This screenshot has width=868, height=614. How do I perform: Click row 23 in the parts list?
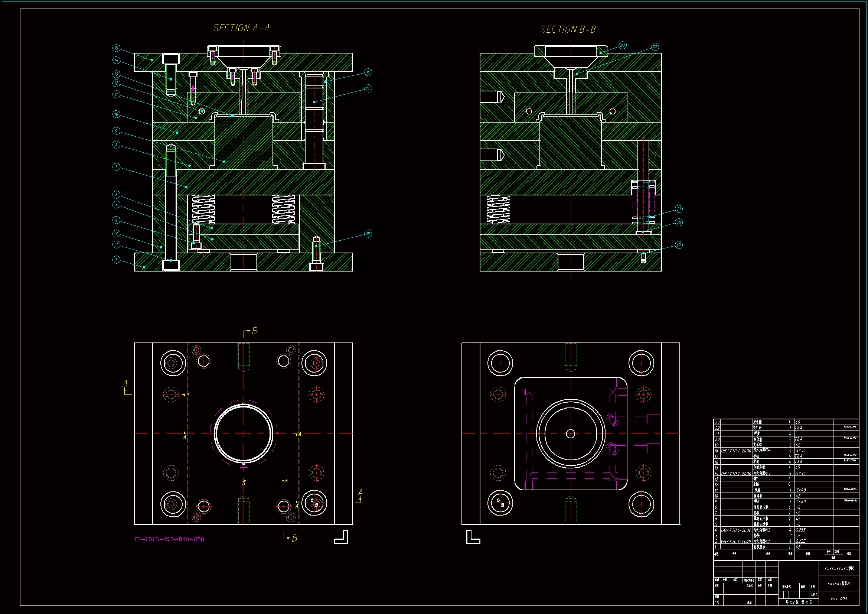click(717, 422)
